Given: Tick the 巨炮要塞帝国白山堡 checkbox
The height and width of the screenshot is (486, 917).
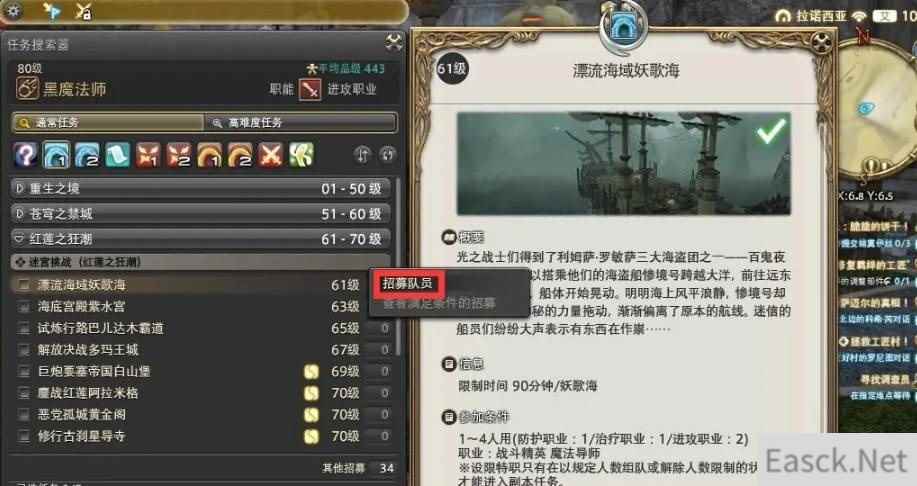Looking at the screenshot, I should click(x=23, y=371).
